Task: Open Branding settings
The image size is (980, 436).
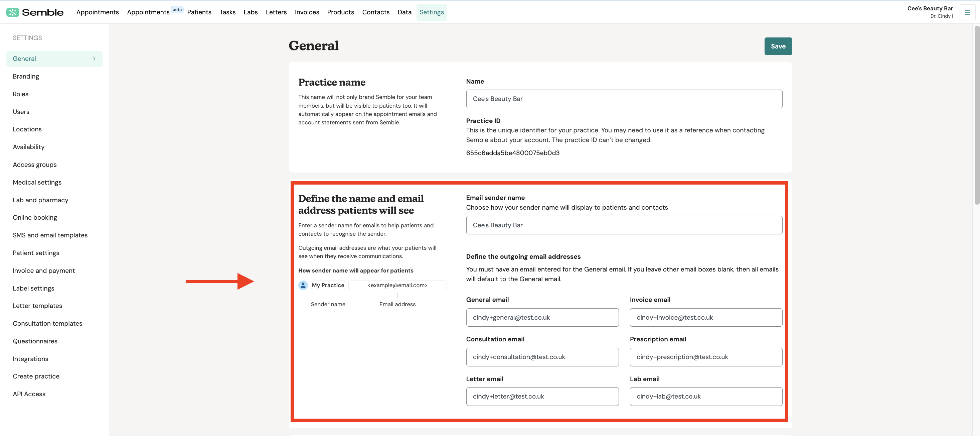Action: [26, 77]
